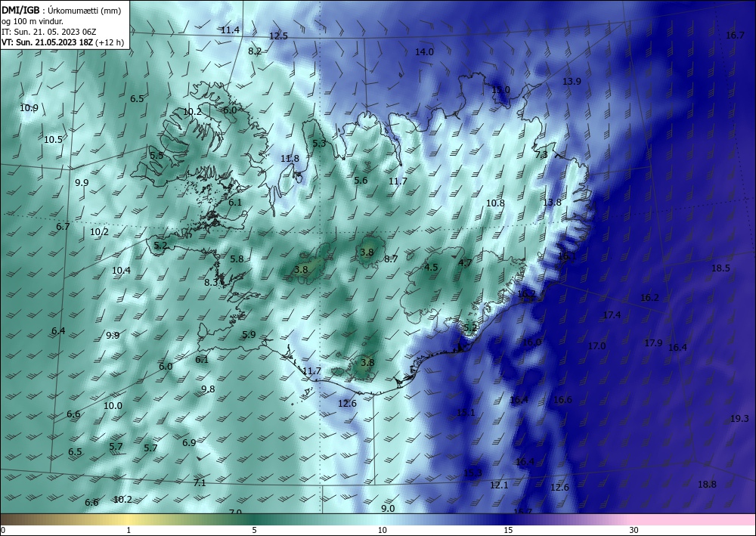Screen dimensions: 756x536
Task: Click the map value 13.8
Action: click(x=552, y=203)
